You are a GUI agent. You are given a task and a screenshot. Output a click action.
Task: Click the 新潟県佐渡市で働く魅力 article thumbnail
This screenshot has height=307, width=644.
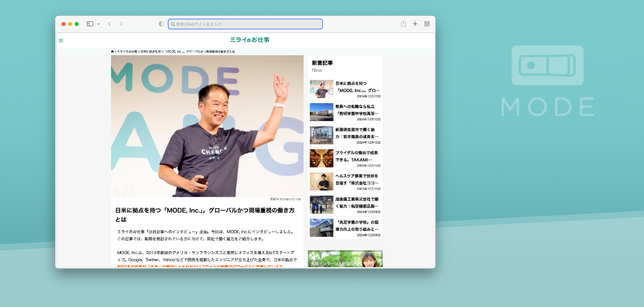[x=321, y=135]
